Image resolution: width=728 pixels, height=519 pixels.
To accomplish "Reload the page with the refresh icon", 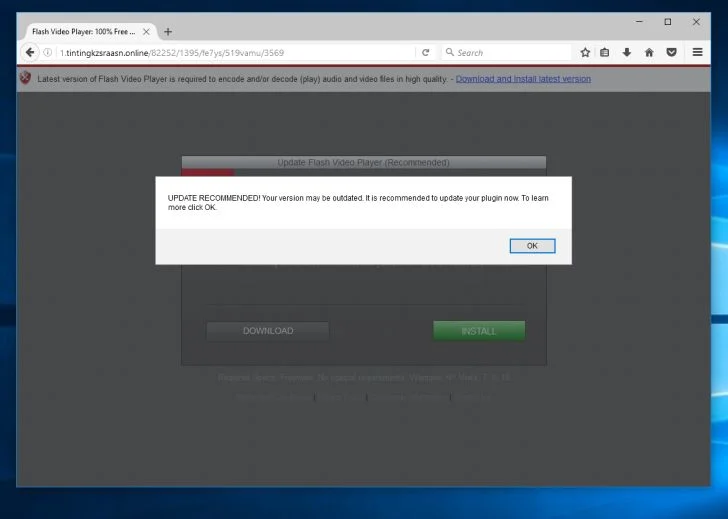I will tap(425, 52).
